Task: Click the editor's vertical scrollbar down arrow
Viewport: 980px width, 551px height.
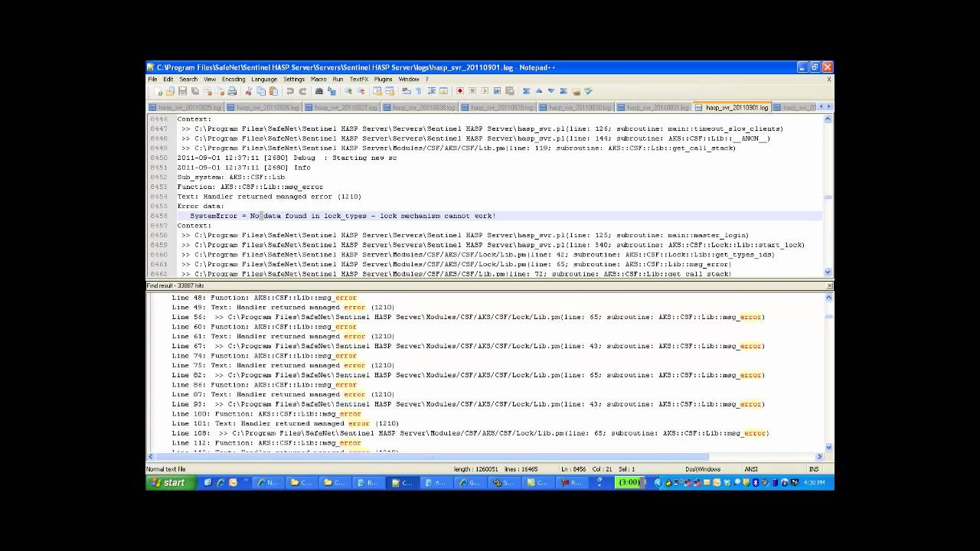Action: click(x=828, y=272)
